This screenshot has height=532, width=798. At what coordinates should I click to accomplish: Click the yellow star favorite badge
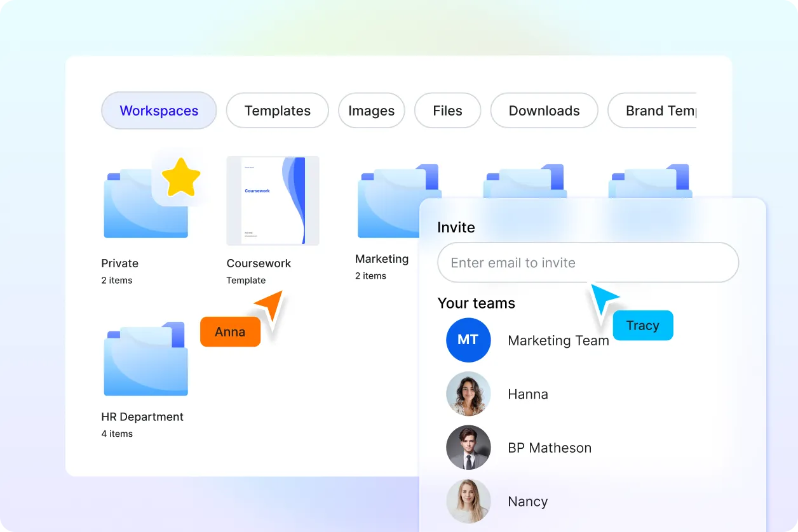(180, 177)
